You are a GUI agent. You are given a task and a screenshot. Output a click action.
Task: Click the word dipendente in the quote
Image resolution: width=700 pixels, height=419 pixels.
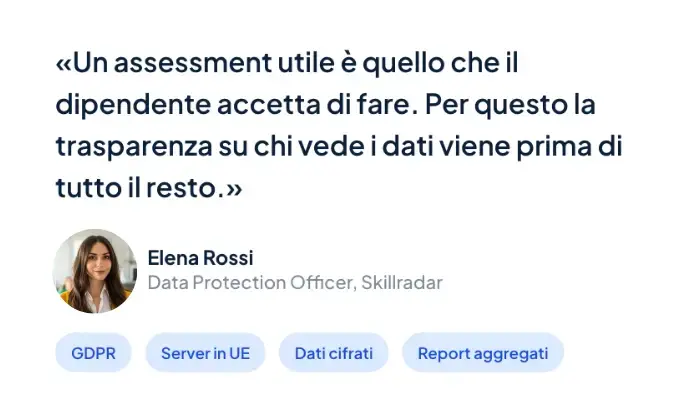(x=133, y=105)
